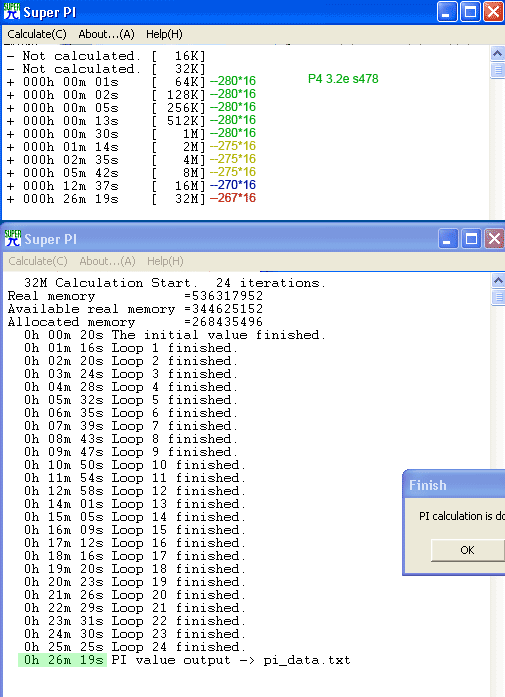
Task: Click 'Available real memory =344625152' line
Action: click(135, 309)
